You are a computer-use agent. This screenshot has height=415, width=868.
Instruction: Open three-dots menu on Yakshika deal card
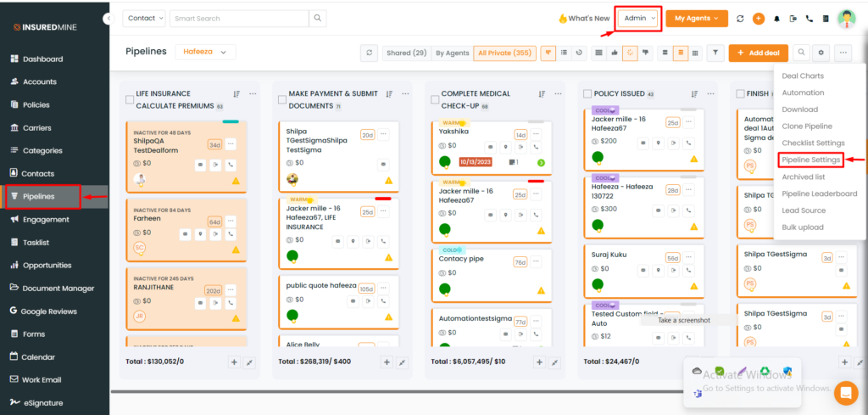(536, 135)
